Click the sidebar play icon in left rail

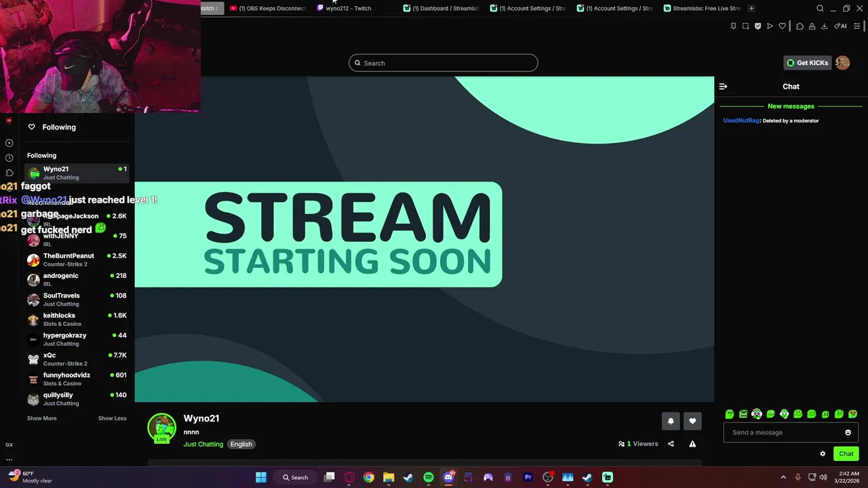[9, 143]
